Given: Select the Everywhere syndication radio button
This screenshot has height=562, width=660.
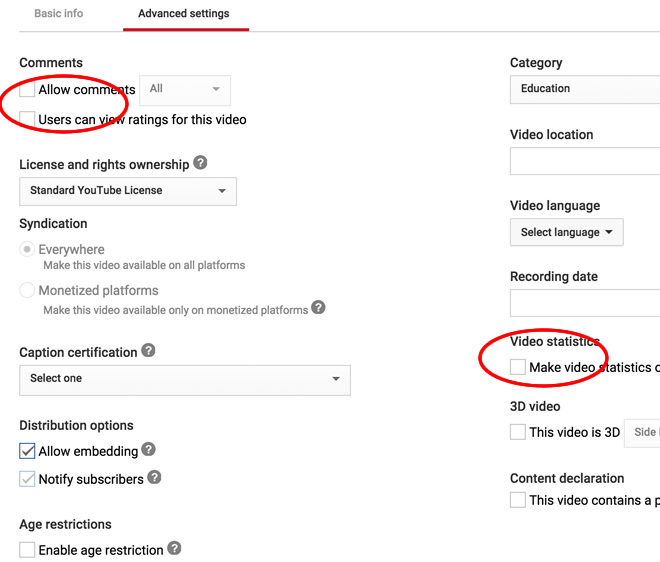Looking at the screenshot, I should pyautogui.click(x=27, y=250).
